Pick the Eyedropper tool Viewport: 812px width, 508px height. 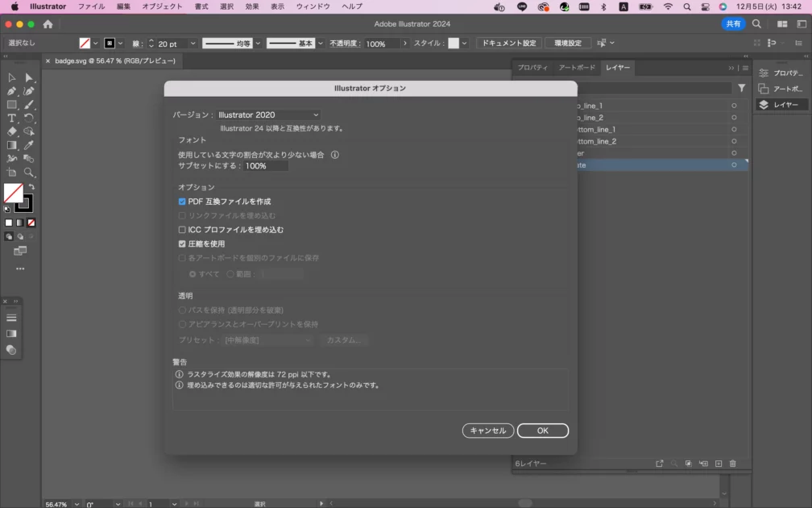(x=29, y=145)
